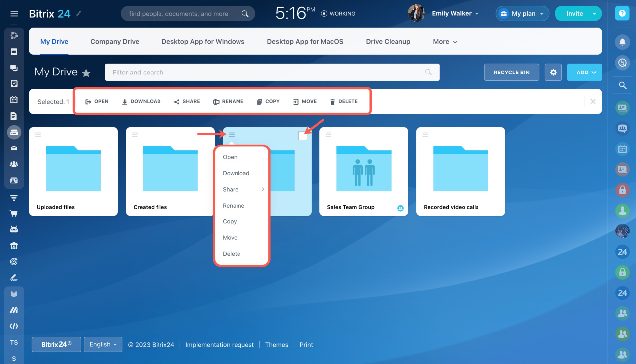Click the magnifier in top search bar

(x=245, y=14)
